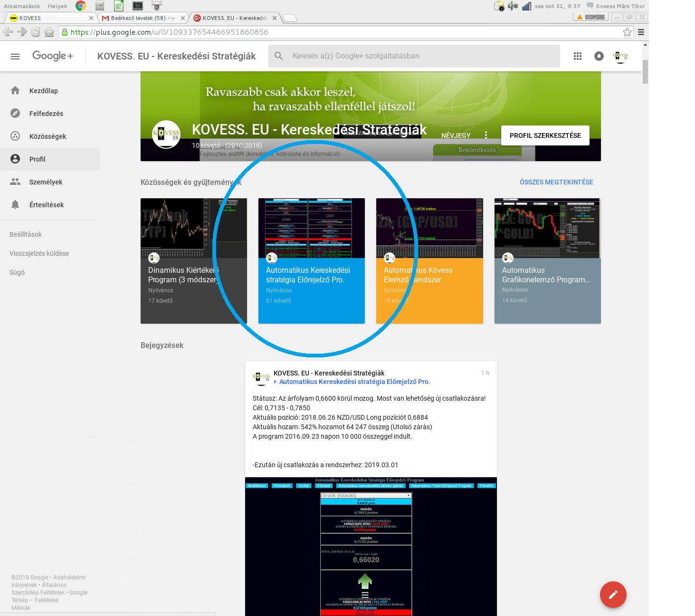
Task: Click browser back arrow
Action: [x=8, y=32]
